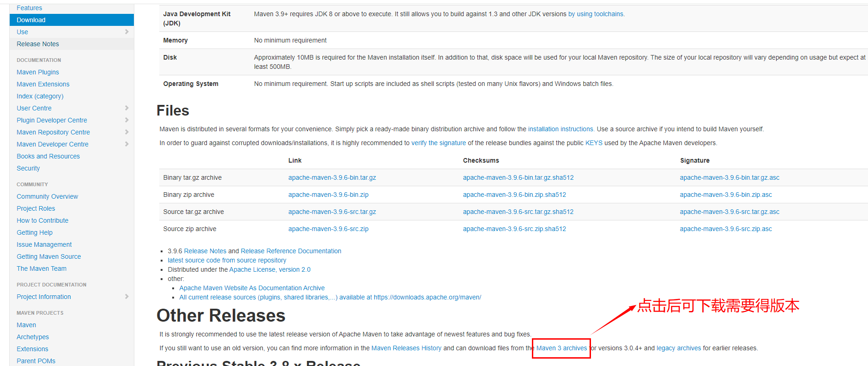Open Maven Extensions sidebar link
The height and width of the screenshot is (366, 868).
43,84
